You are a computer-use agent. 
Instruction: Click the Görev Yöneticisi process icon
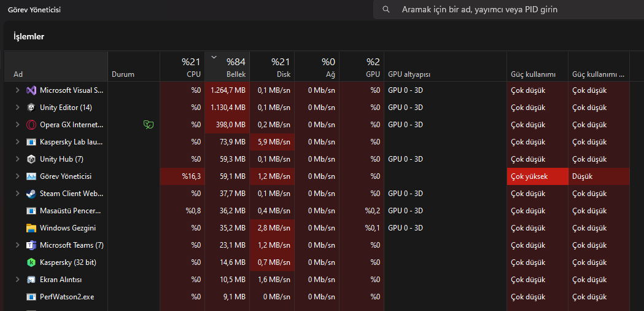31,176
